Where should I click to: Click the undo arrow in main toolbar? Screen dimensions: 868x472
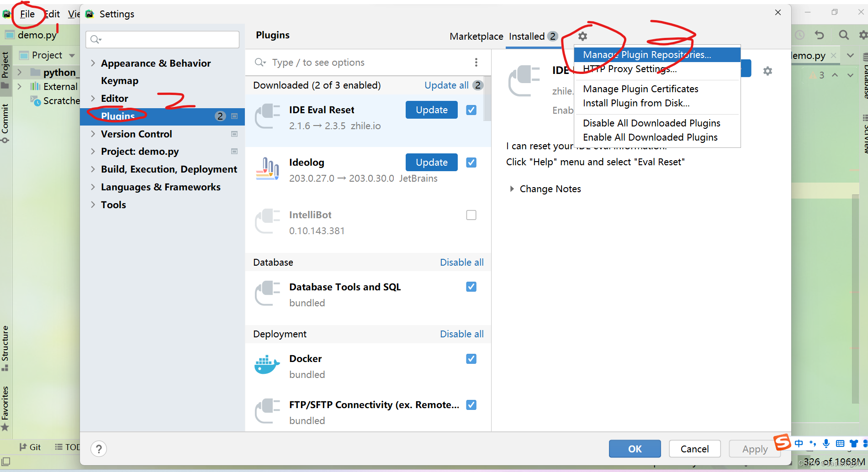[x=820, y=35]
